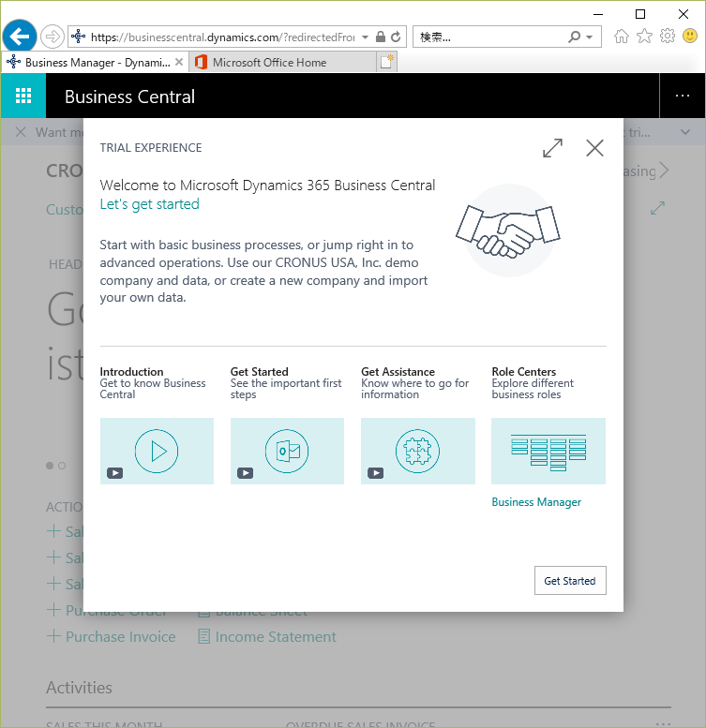The height and width of the screenshot is (728, 706).
Task: Select the second headline page dot
Action: coord(62,466)
